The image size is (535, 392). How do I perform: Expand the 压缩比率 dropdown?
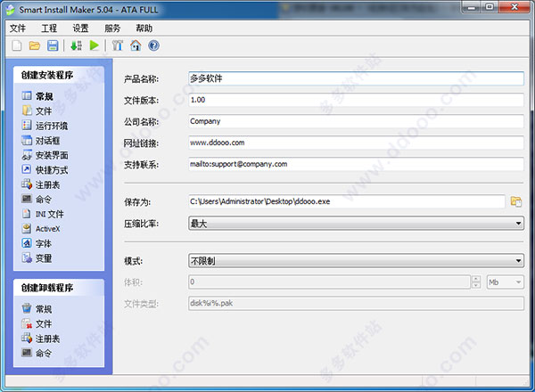coord(518,224)
